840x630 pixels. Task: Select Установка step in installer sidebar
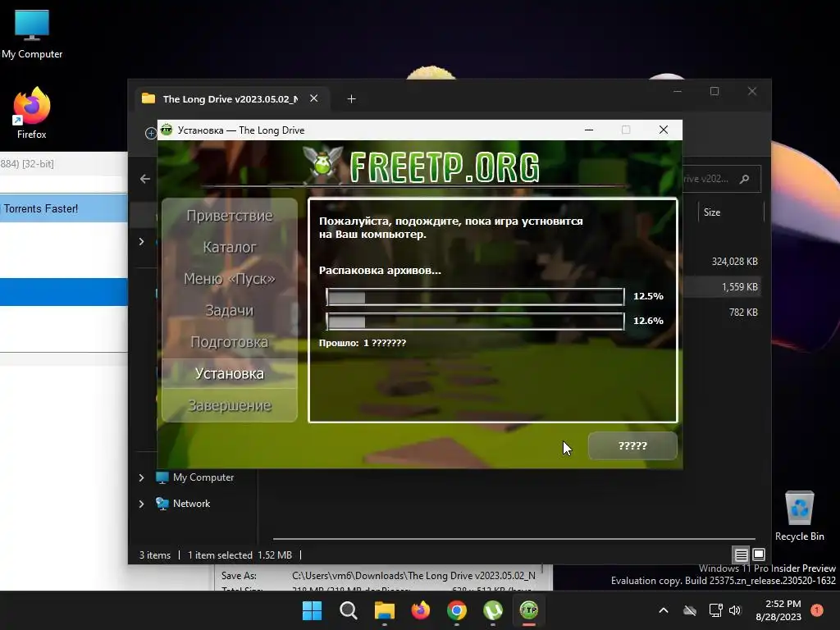pos(230,373)
